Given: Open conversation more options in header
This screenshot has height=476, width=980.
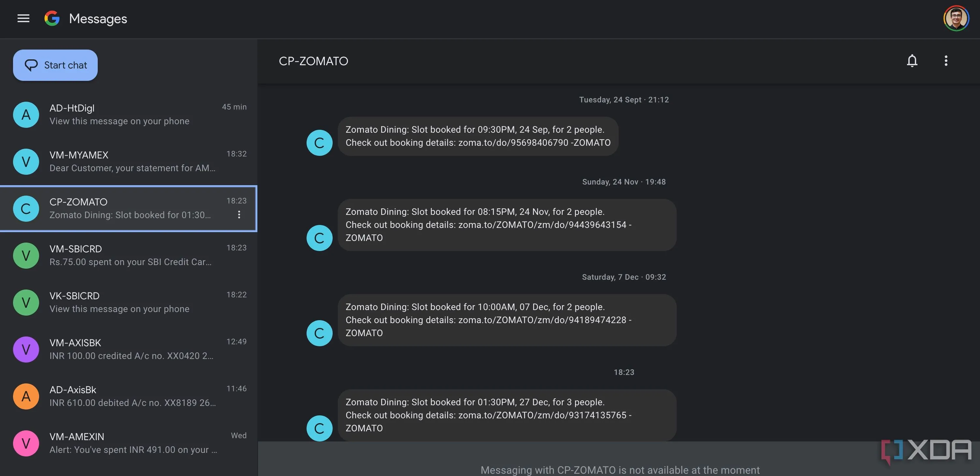Looking at the screenshot, I should pos(946,61).
